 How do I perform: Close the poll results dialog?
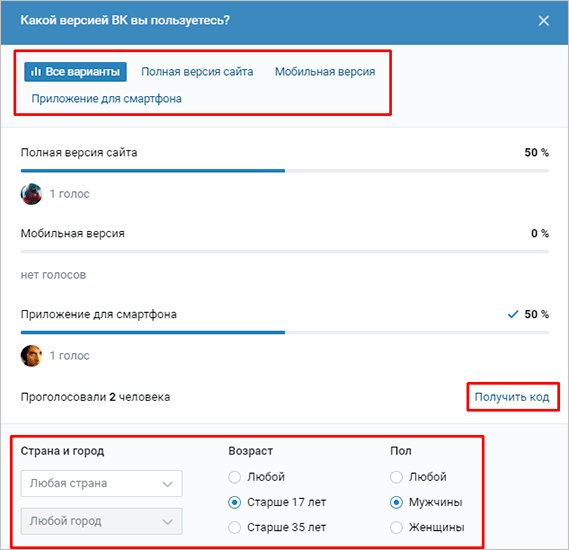coord(543,21)
